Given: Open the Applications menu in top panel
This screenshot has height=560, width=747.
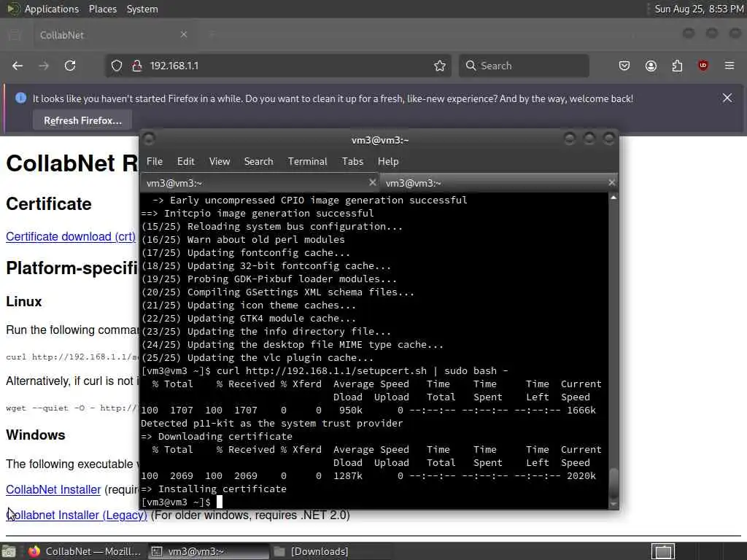Looking at the screenshot, I should pos(52,9).
